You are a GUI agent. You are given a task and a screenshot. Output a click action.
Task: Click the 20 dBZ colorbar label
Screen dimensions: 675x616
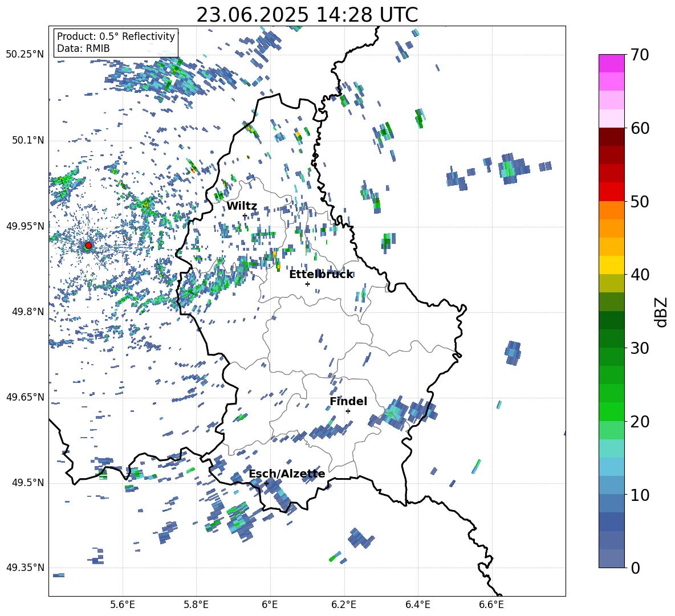click(640, 422)
